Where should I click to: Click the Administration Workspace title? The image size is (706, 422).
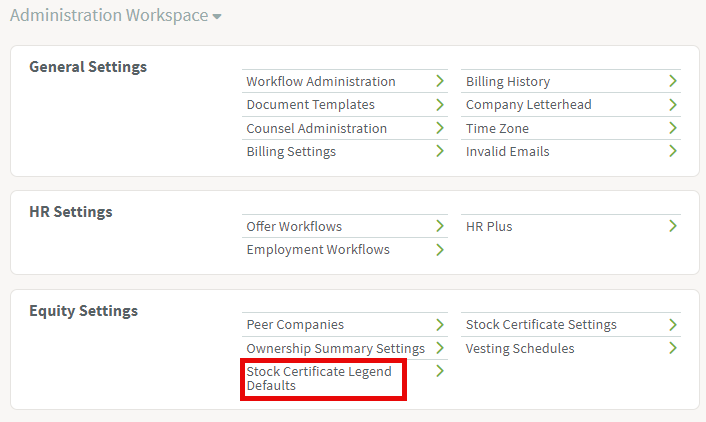(x=109, y=15)
